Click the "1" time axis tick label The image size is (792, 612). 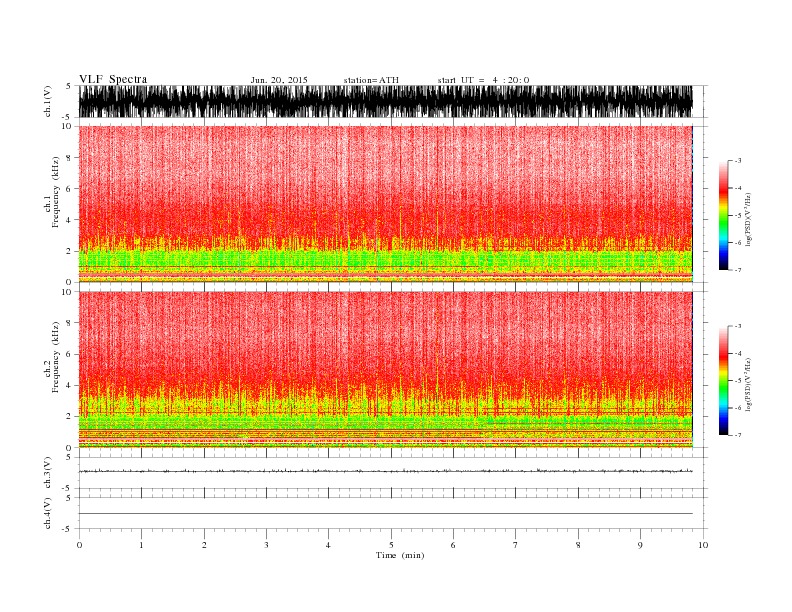(x=141, y=545)
